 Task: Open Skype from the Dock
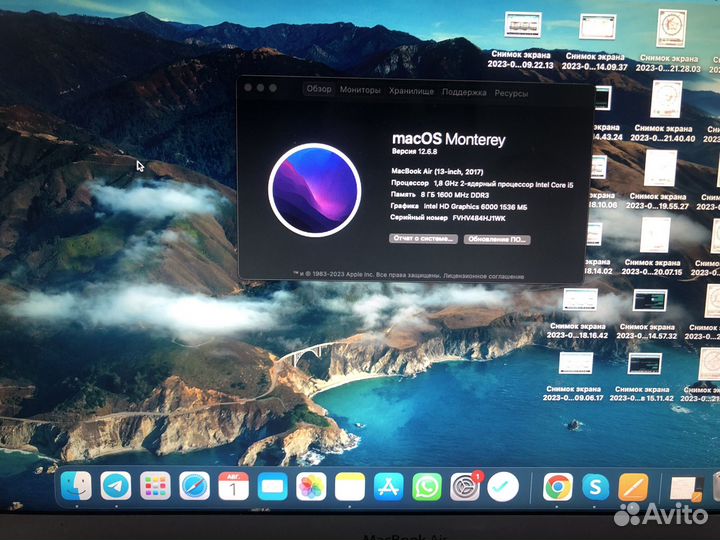596,487
